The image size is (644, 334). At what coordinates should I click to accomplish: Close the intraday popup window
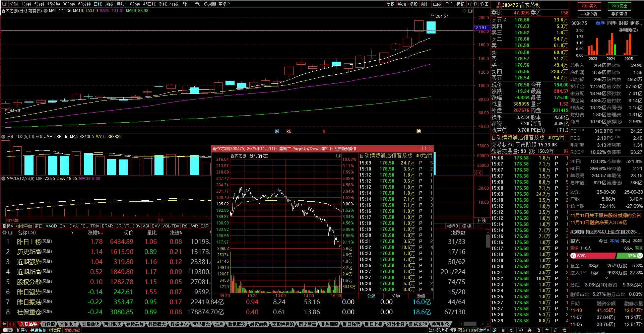pyautogui.click(x=431, y=148)
